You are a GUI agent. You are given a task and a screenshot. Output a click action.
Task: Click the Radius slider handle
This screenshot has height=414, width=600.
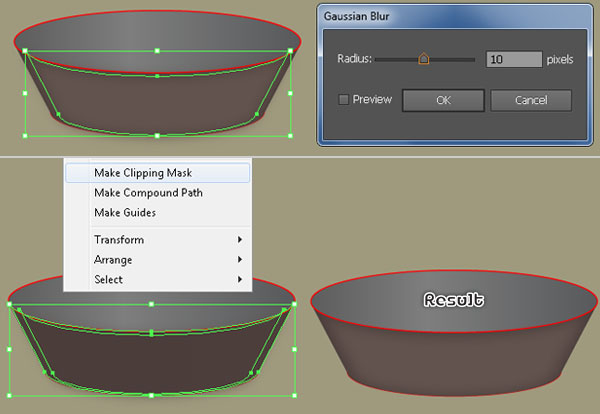click(x=424, y=59)
